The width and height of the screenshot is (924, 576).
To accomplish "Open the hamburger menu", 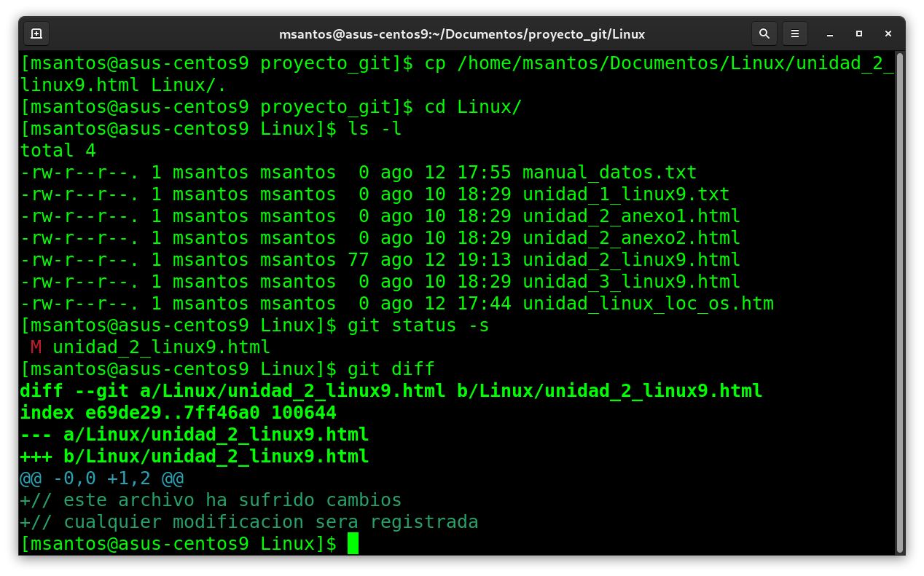I will click(x=795, y=33).
